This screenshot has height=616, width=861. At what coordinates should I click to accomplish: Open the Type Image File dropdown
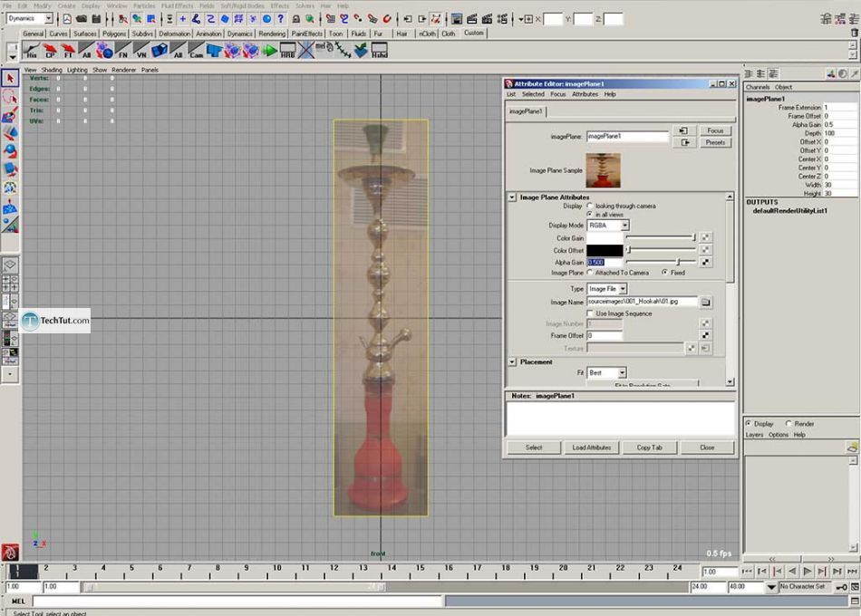[x=606, y=289]
